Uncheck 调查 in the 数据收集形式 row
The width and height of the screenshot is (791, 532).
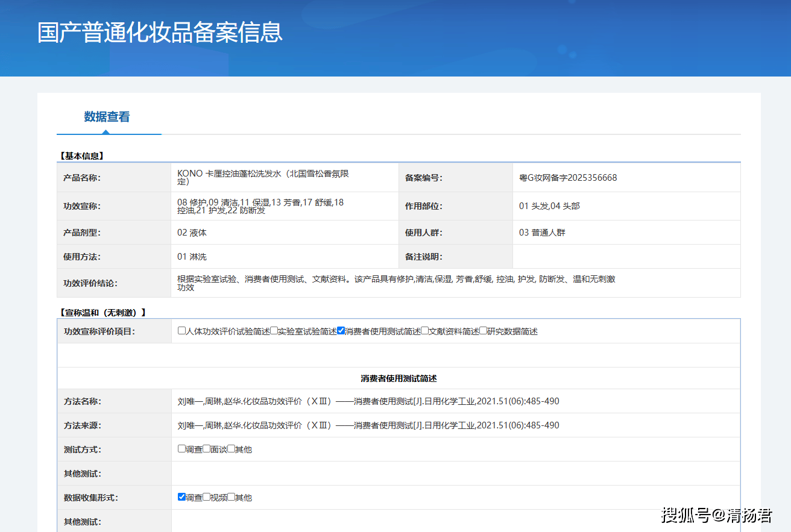point(182,497)
